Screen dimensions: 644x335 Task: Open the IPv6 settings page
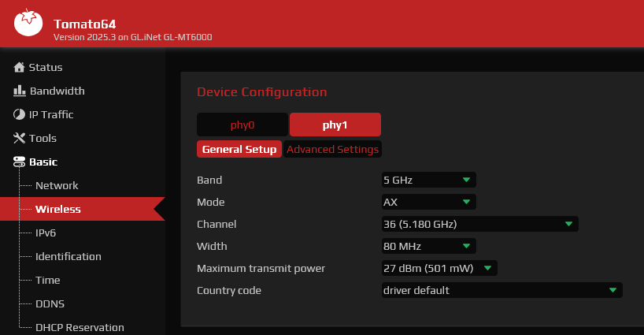(46, 233)
